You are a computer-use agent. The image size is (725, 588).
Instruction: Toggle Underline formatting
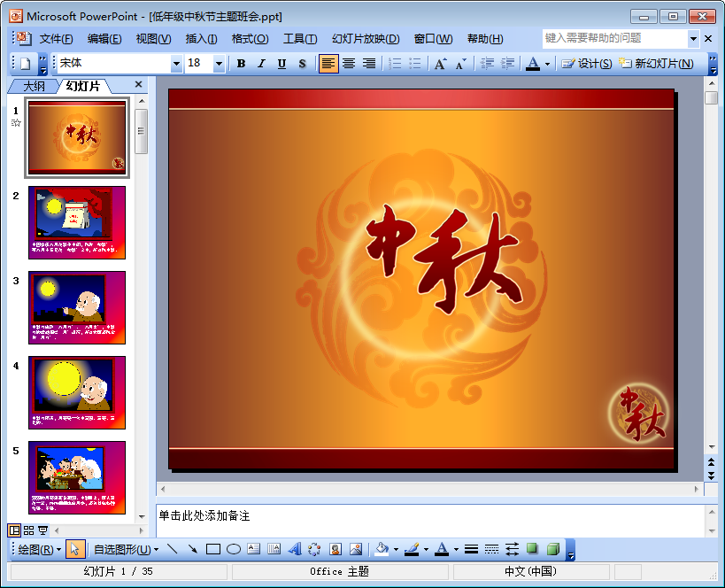pos(282,64)
